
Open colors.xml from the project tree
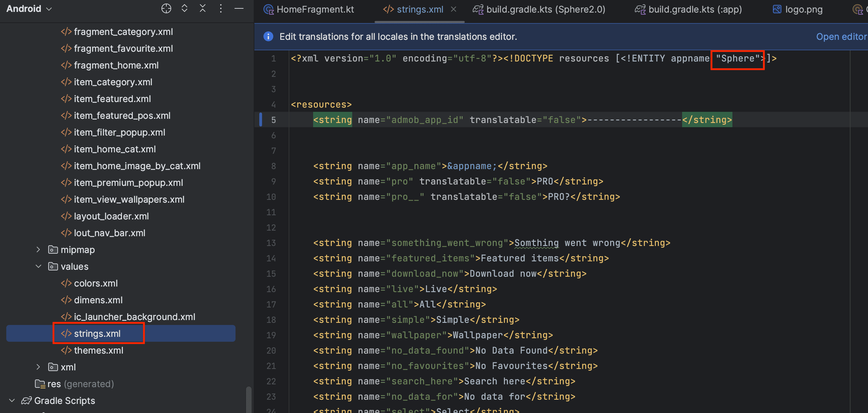[96, 283]
